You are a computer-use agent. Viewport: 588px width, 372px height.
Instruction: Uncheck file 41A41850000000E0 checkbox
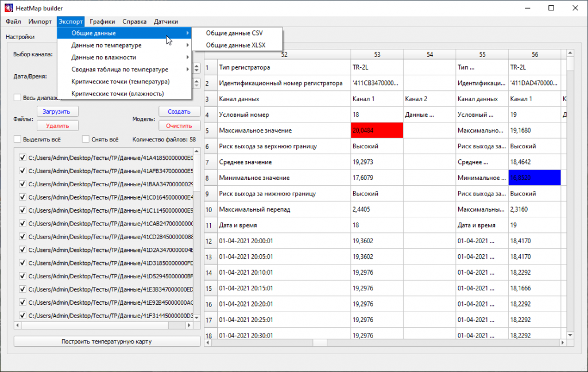point(22,158)
